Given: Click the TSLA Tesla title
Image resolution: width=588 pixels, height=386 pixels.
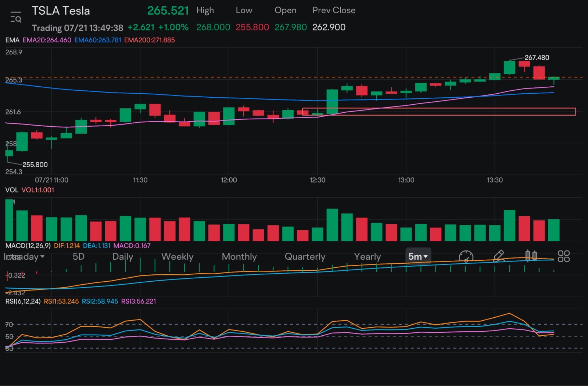Looking at the screenshot, I should pos(61,11).
